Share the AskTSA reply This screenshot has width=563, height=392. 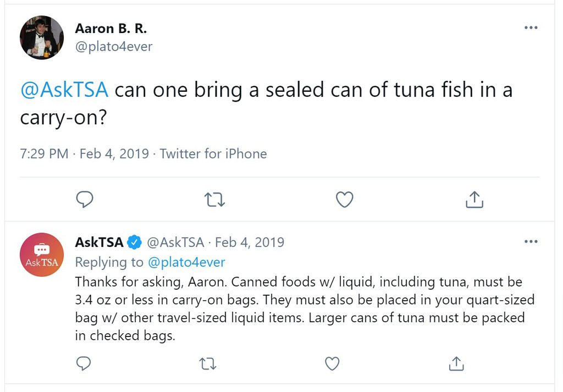point(456,364)
